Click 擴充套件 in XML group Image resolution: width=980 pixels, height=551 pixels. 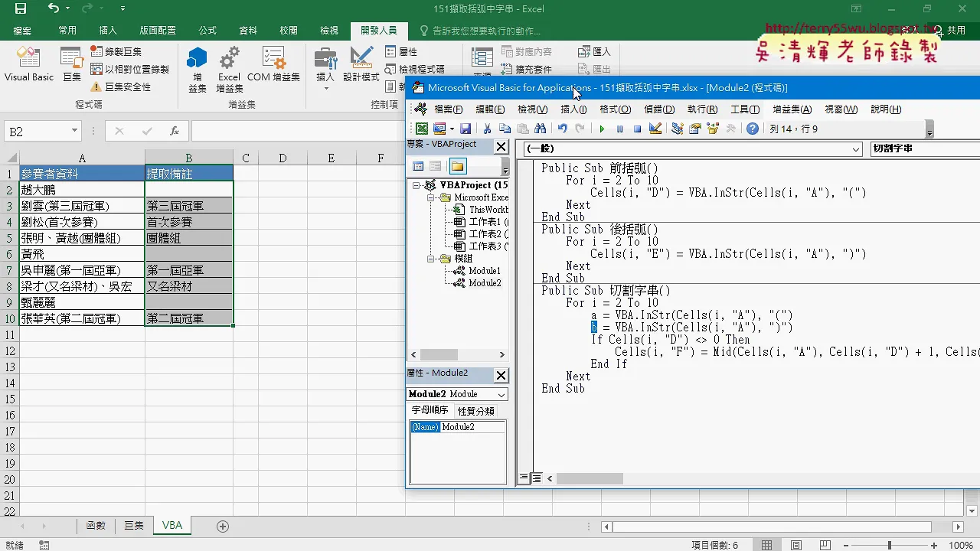click(527, 69)
